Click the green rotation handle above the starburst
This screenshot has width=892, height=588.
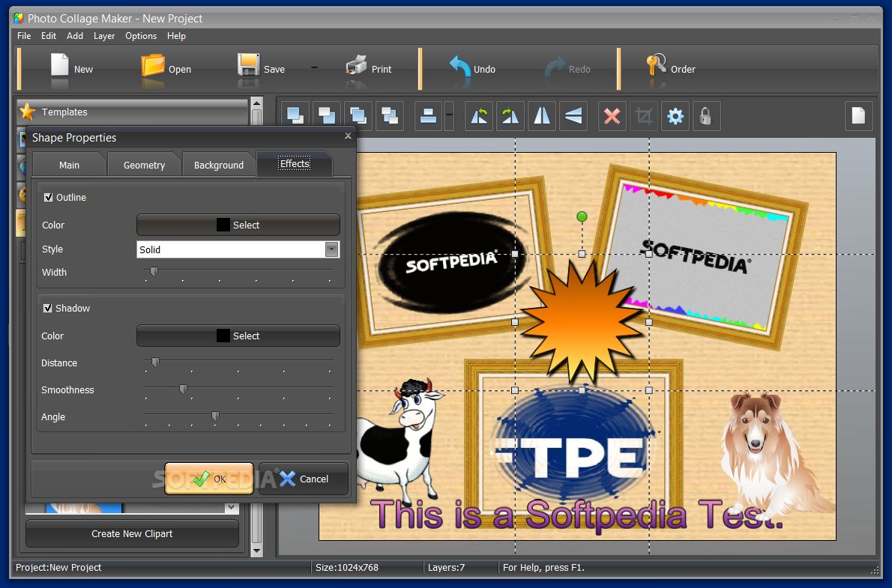coord(582,216)
